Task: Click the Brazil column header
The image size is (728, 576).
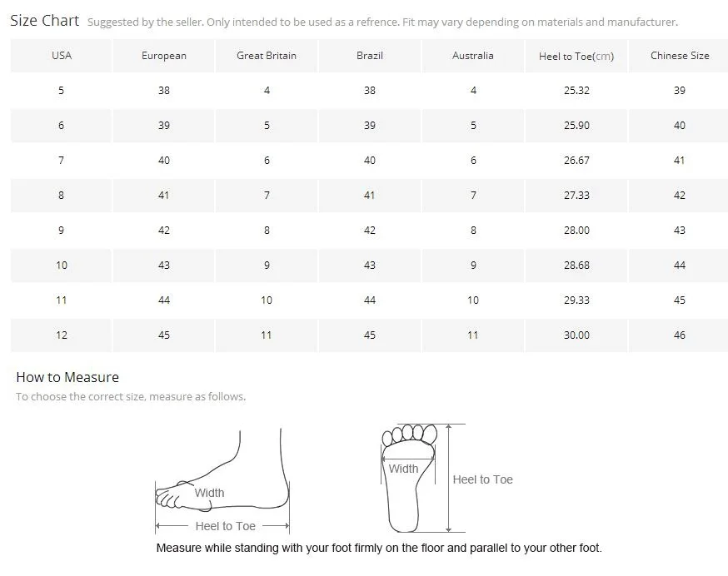Action: pos(370,56)
